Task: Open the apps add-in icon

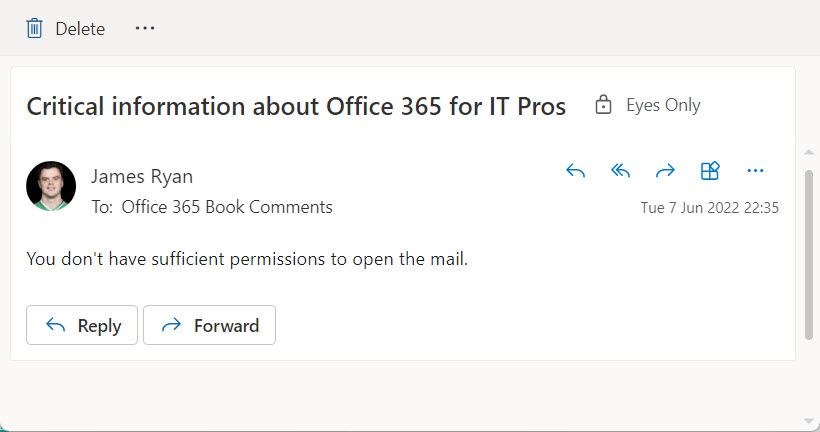Action: 710,170
